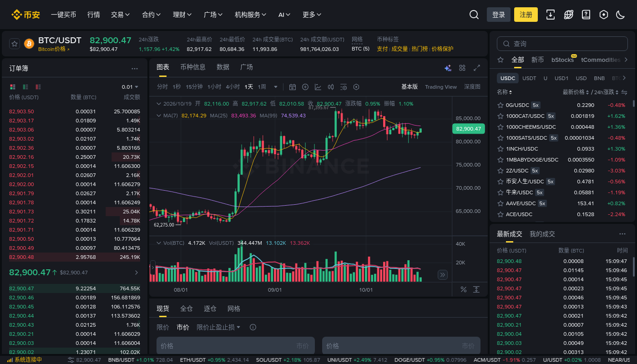
Task: Select the 全仓 margin tab
Action: pyautogui.click(x=187, y=308)
